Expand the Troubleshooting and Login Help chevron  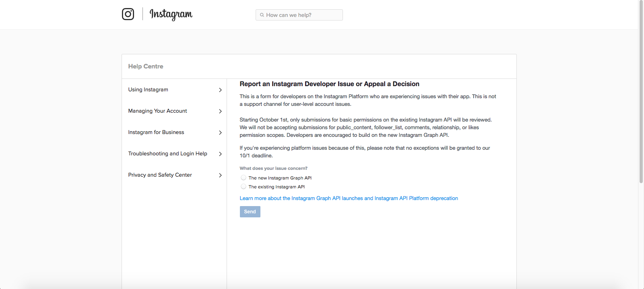tap(220, 154)
